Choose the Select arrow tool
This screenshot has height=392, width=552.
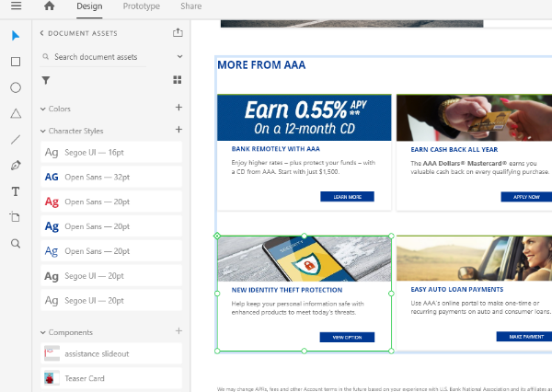pos(16,36)
